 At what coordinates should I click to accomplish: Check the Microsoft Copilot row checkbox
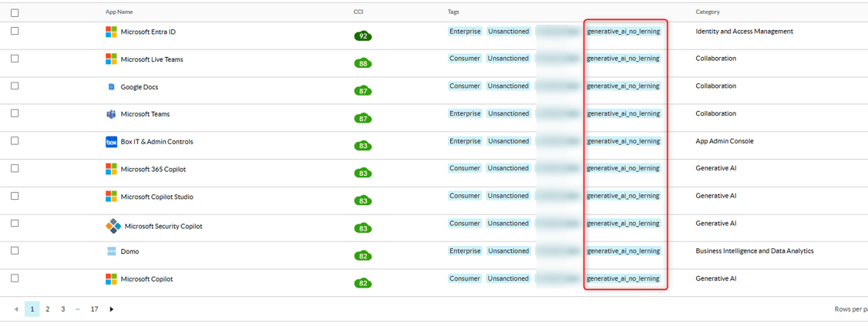click(x=15, y=278)
